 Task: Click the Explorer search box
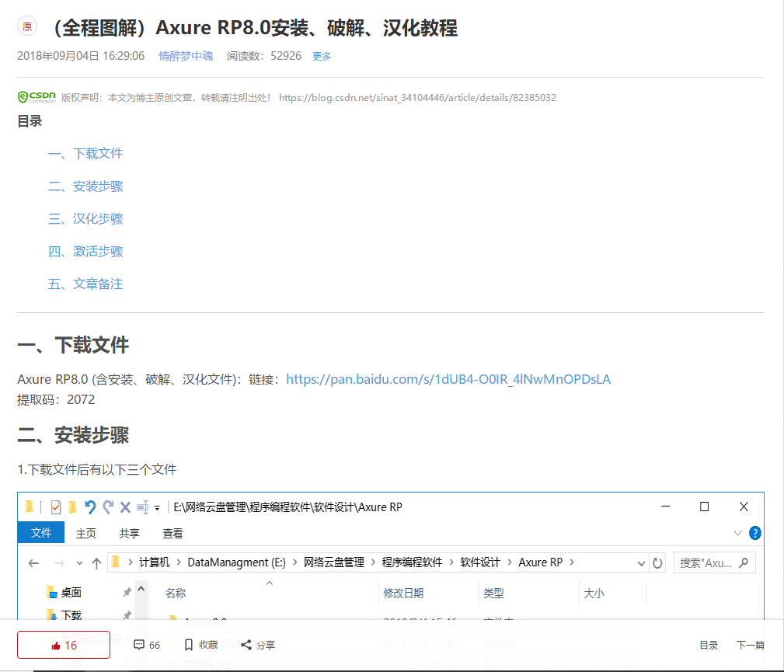coord(714,563)
